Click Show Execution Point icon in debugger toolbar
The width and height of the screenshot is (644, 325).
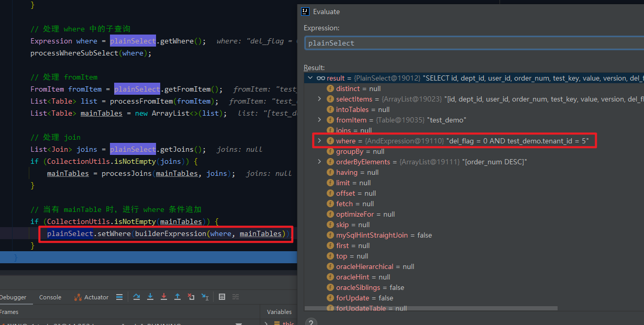119,297
